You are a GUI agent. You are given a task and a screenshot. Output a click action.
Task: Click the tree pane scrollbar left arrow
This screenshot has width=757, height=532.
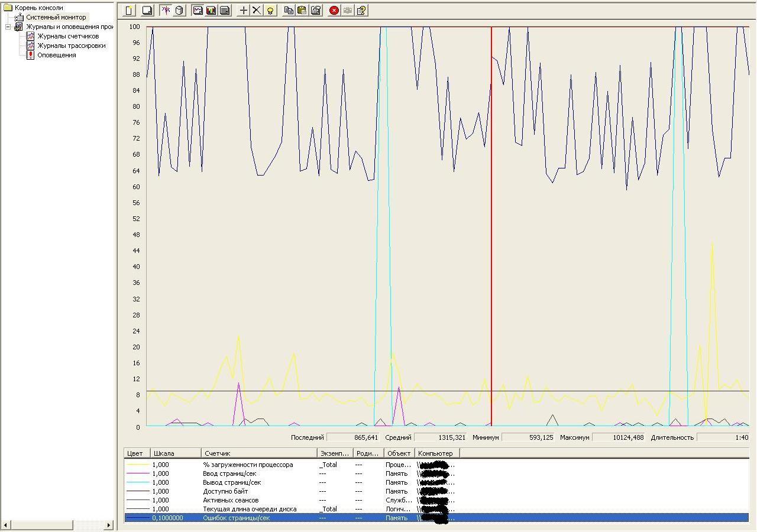[7, 525]
